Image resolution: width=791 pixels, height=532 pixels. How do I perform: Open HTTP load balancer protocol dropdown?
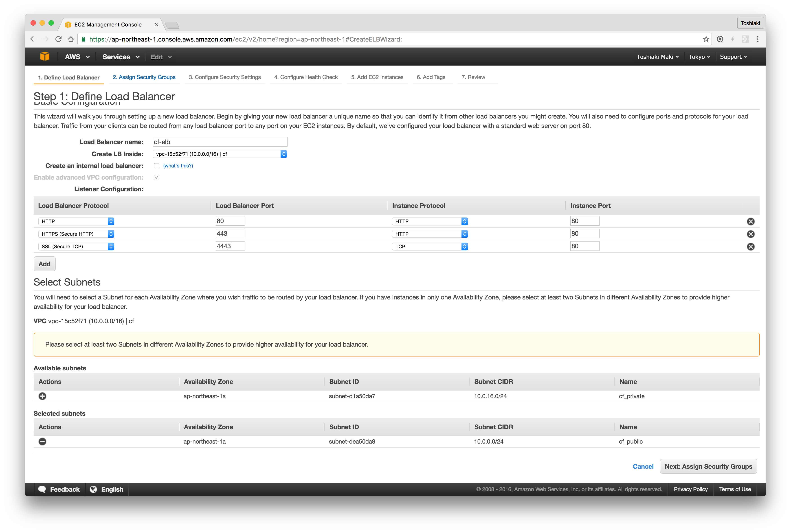76,221
